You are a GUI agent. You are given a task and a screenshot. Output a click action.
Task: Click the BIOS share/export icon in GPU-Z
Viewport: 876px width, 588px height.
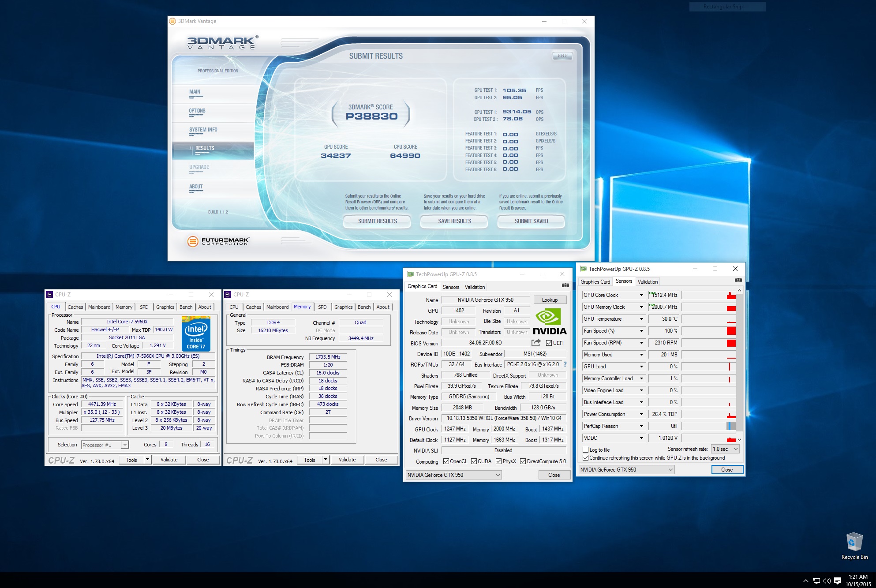click(x=536, y=343)
